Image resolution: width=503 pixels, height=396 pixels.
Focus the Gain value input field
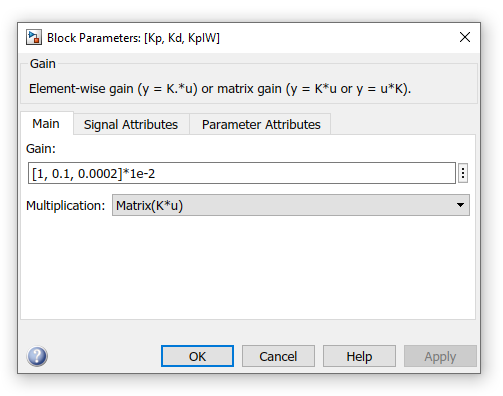242,173
